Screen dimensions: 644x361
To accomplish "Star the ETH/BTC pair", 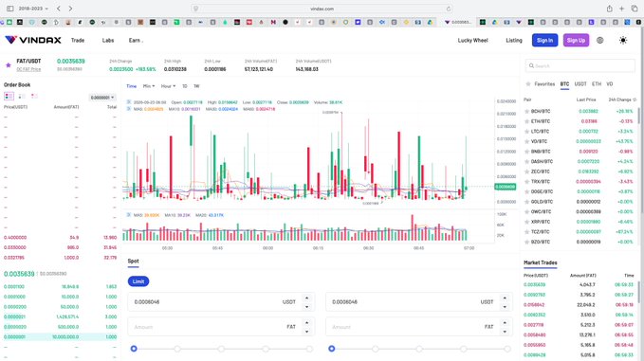I will tap(526, 121).
